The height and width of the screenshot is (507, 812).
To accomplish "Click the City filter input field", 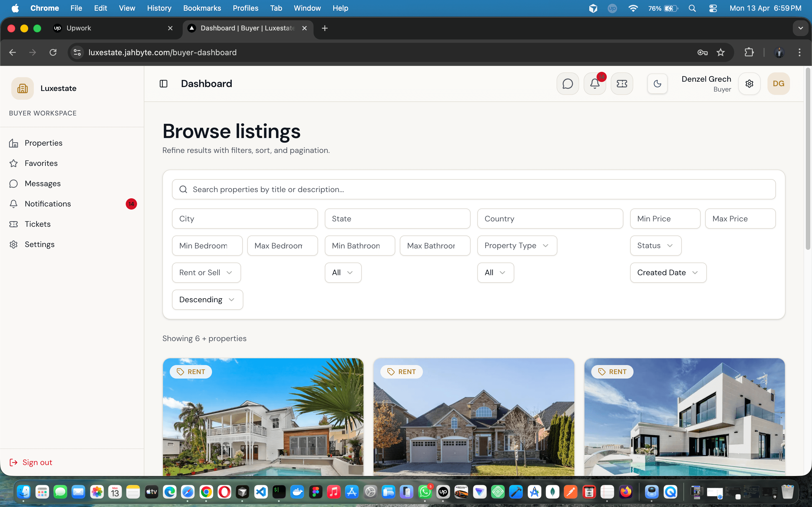I will (x=245, y=218).
